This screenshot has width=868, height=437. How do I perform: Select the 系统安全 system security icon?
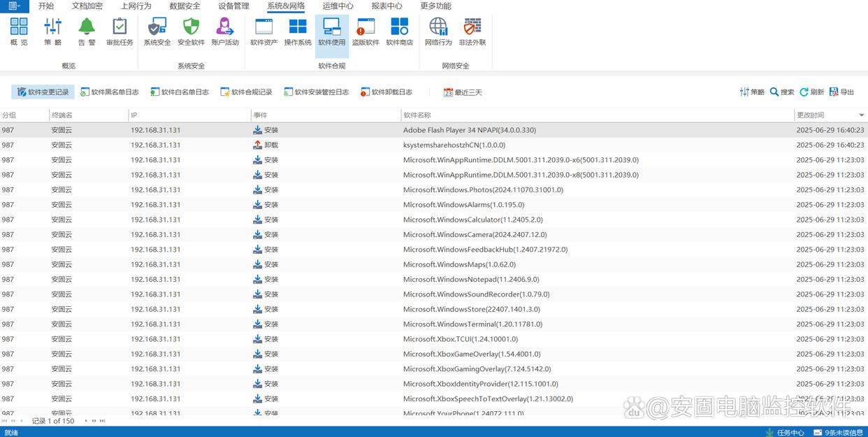coord(157,32)
